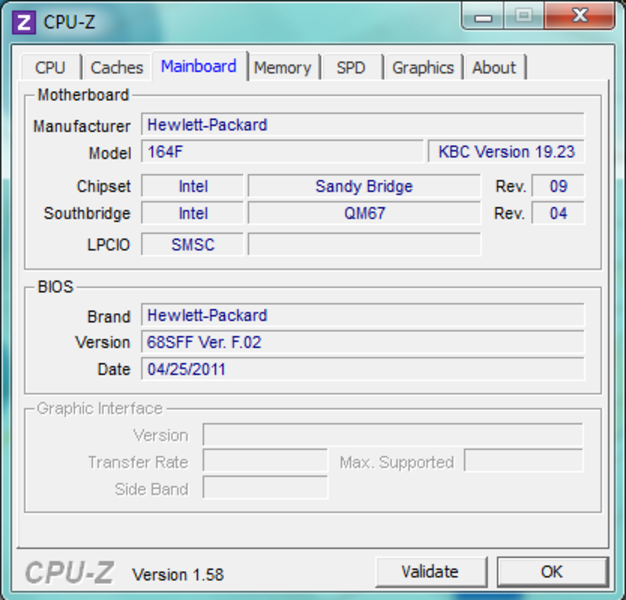Switch to the Graphics tab
The image size is (626, 600).
[x=423, y=67]
